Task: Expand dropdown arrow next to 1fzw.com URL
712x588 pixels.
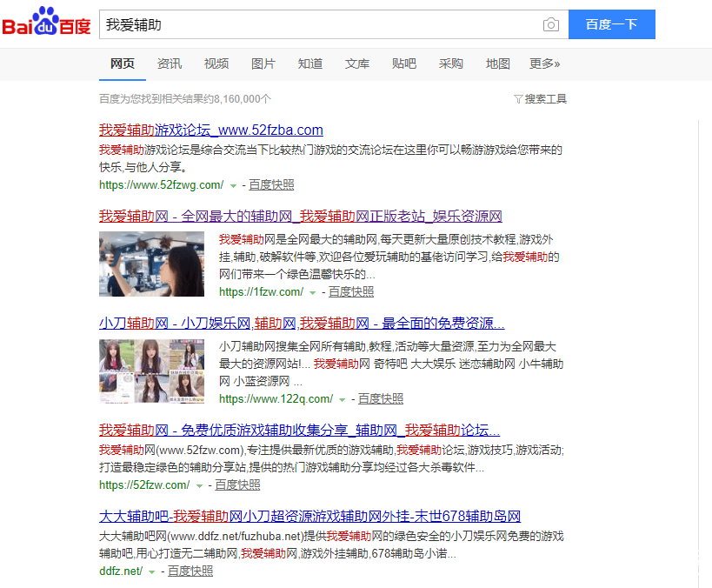Action: pos(312,292)
